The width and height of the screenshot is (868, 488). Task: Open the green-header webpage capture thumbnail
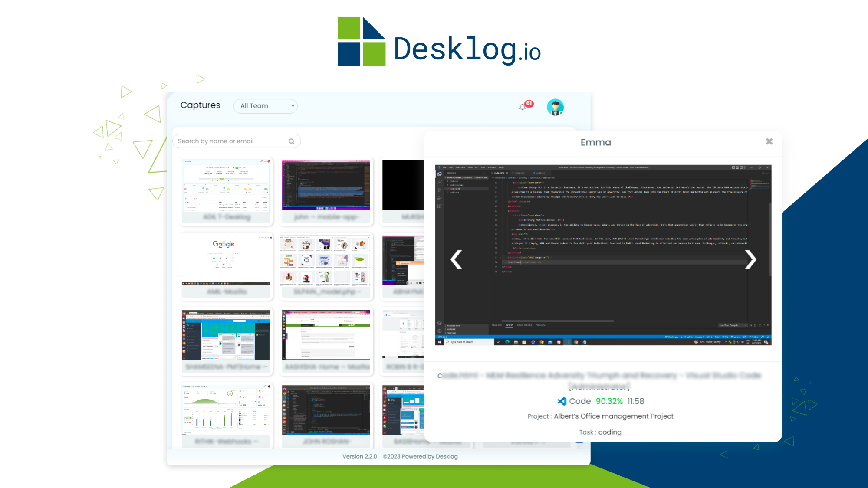(326, 335)
